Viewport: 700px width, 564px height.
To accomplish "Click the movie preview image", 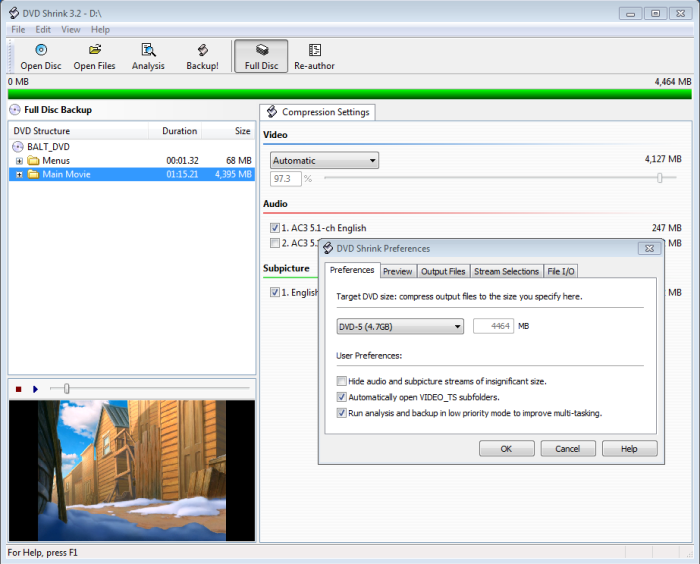I will click(132, 471).
